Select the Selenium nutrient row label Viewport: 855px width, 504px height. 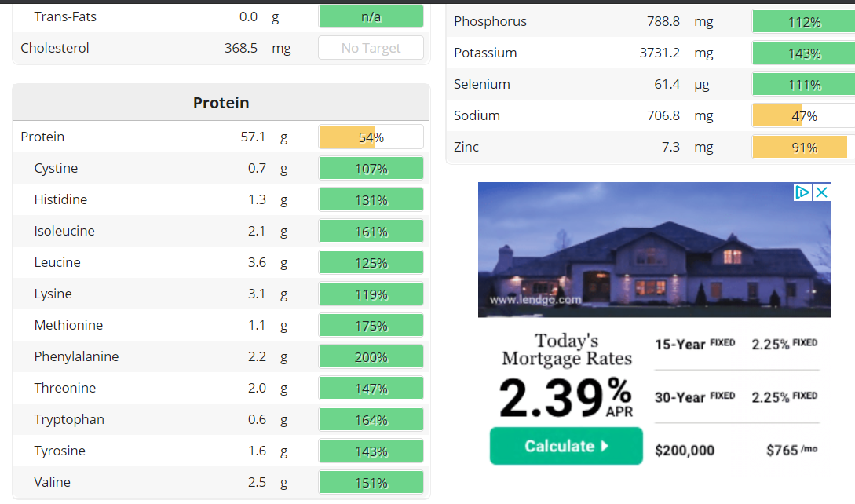pyautogui.click(x=482, y=84)
